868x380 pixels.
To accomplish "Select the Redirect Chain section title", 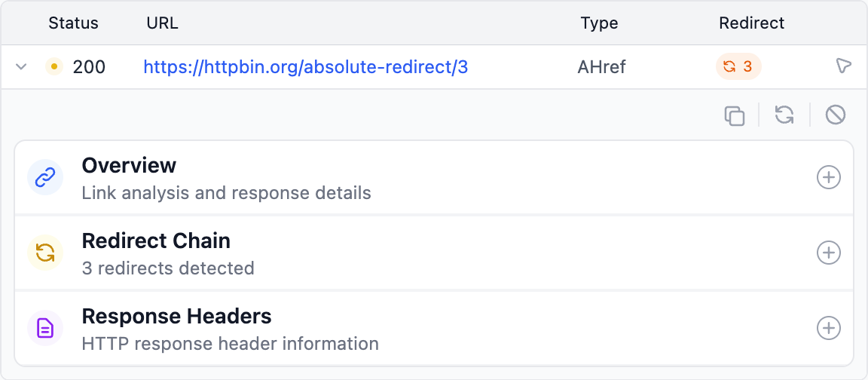I will [156, 241].
